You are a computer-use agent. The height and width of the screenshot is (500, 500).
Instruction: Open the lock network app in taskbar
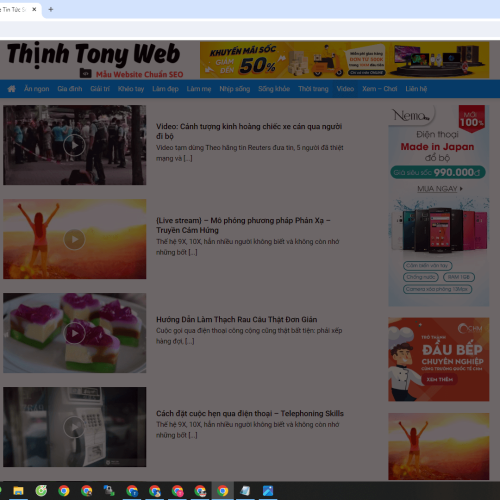point(109,491)
